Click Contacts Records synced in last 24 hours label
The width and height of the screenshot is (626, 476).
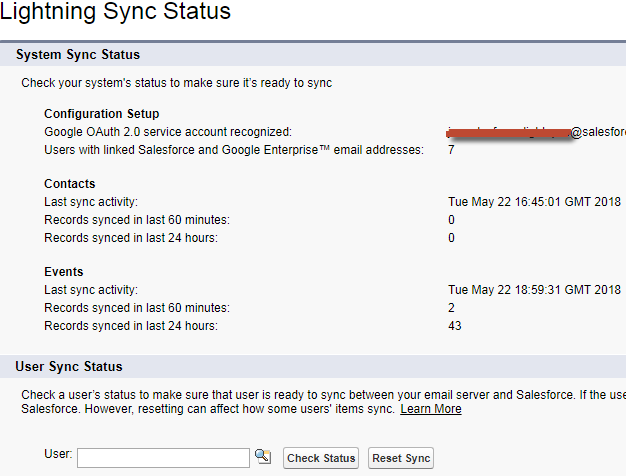(131, 238)
